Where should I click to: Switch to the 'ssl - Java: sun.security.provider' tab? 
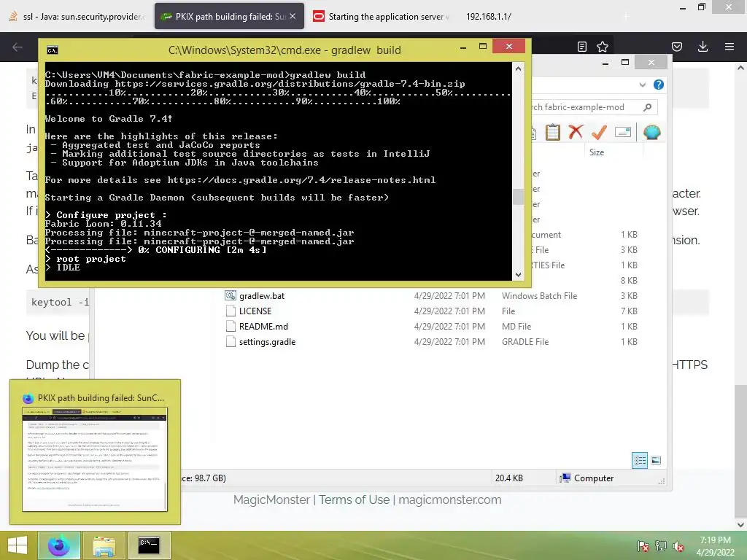click(x=77, y=16)
